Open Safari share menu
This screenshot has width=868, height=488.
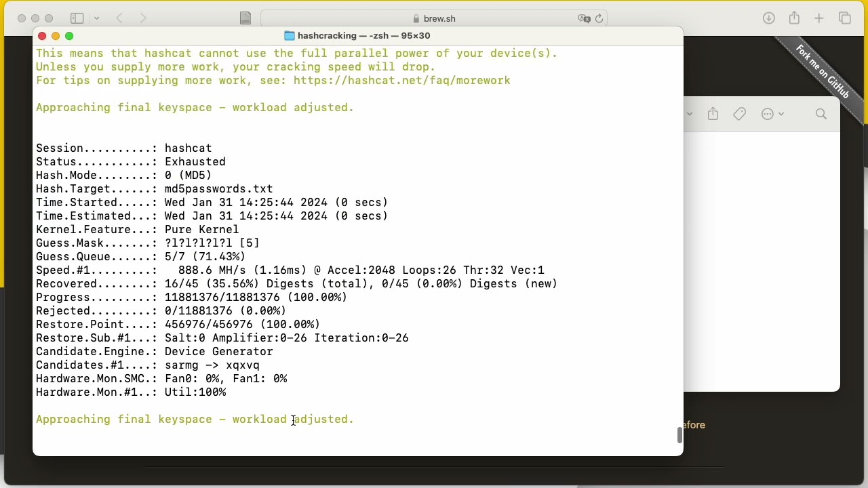click(794, 18)
